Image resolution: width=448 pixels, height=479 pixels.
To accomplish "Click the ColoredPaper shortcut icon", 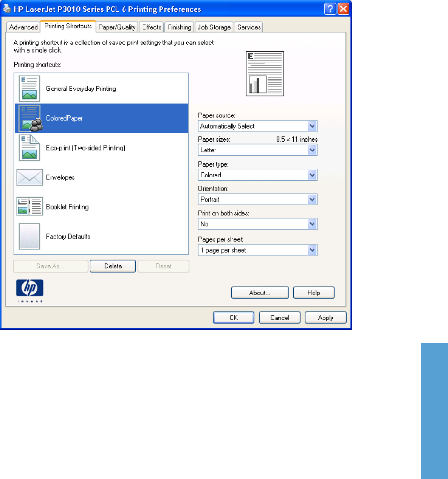I will (30, 118).
